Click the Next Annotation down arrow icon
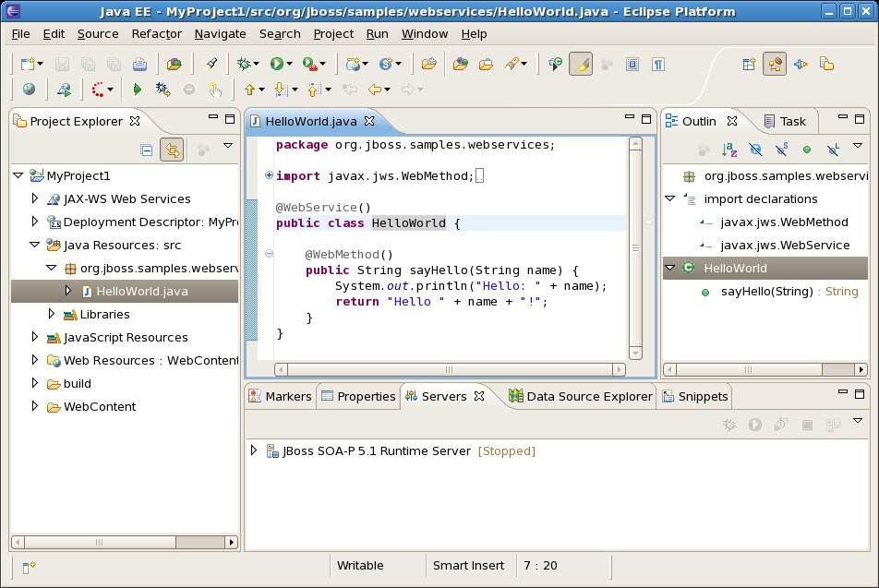Screen dimensions: 879x588 click(x=281, y=90)
